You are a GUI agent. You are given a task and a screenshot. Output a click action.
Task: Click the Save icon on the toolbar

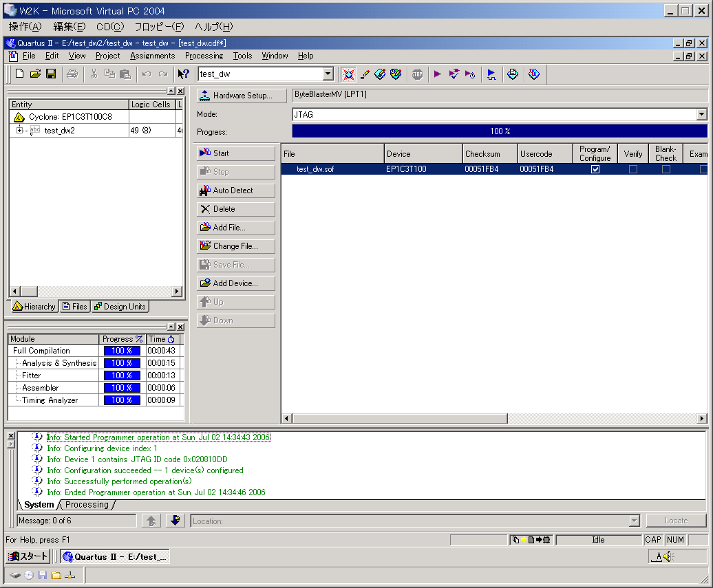[50, 74]
